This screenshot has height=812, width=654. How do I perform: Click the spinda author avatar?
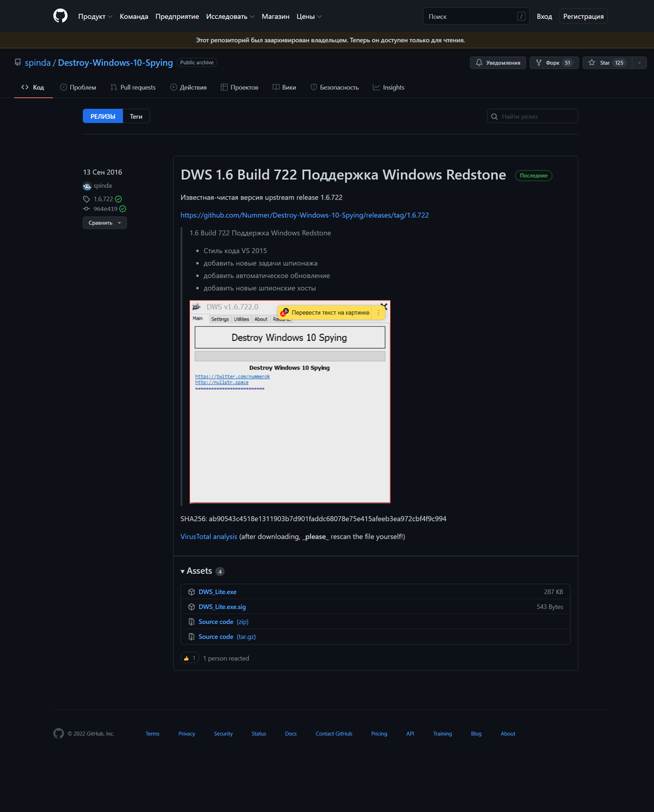[87, 186]
